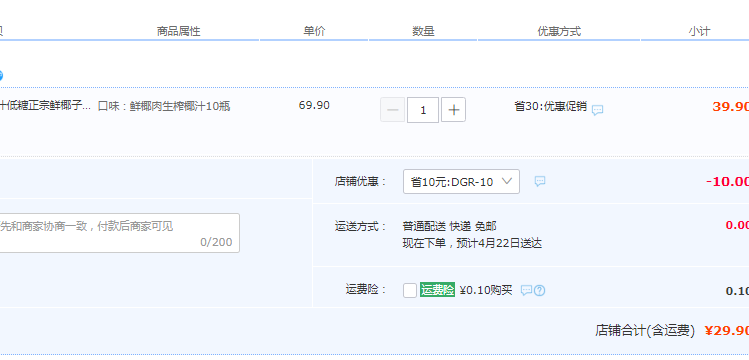The width and height of the screenshot is (749, 360).
Task: Increase quantity with the plus button
Action: (453, 110)
